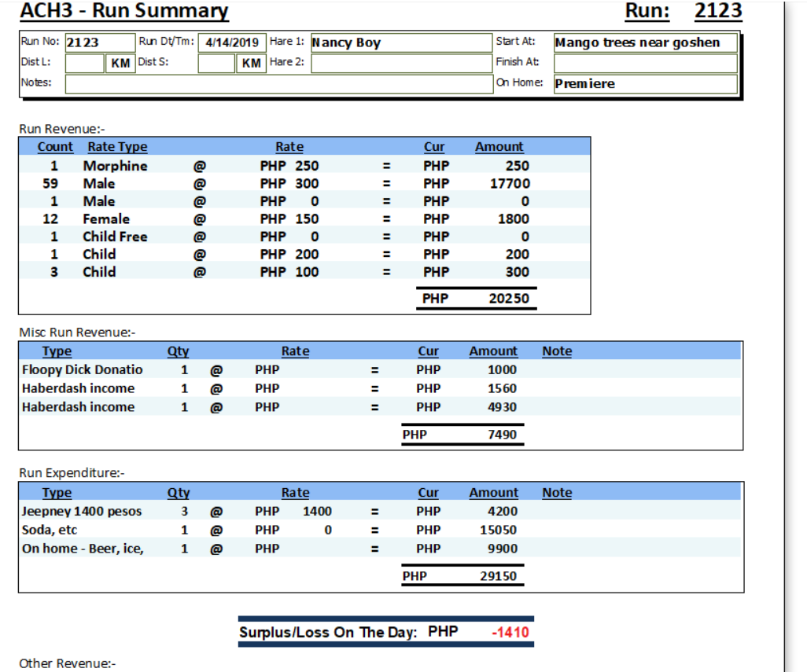Select the Morphine rate type row
807x672 pixels.
[115, 166]
